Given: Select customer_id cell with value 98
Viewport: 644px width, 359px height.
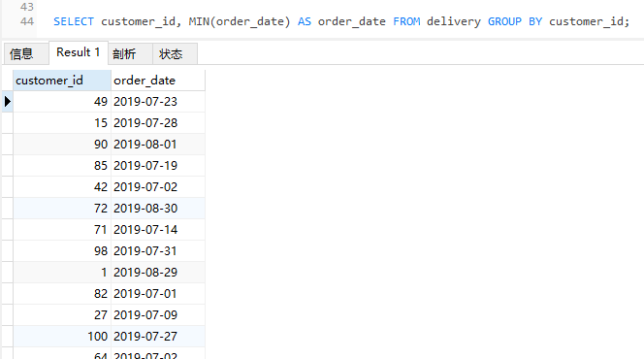Looking at the screenshot, I should click(62, 251).
